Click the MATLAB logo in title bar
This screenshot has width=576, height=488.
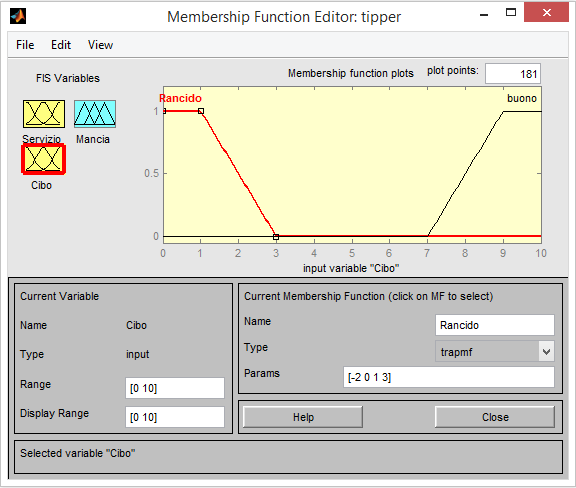(x=18, y=16)
